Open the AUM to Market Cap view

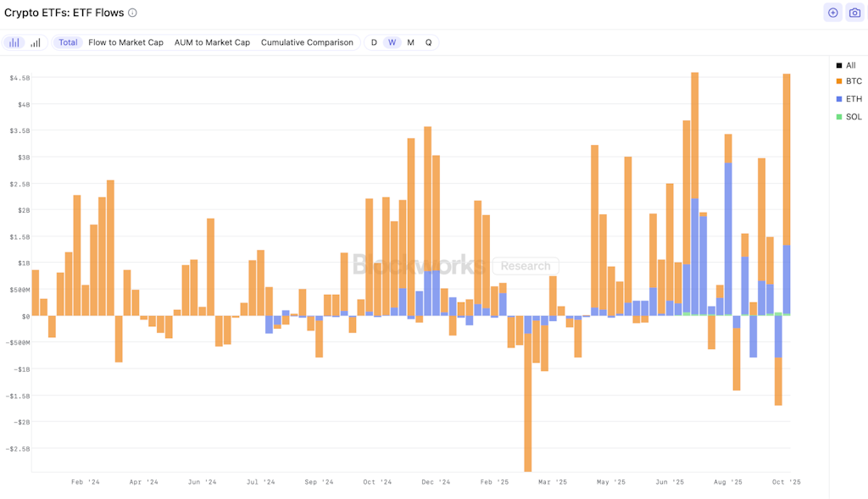pyautogui.click(x=212, y=42)
